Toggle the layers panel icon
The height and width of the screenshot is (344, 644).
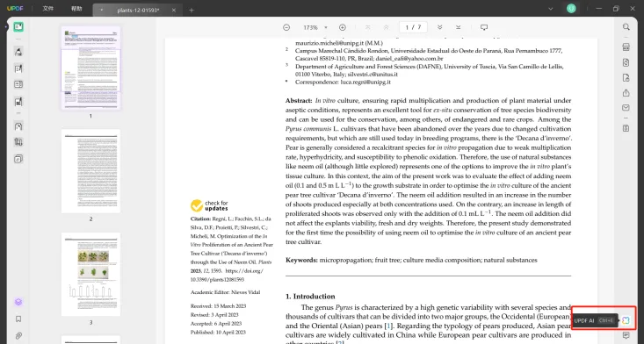click(18, 302)
